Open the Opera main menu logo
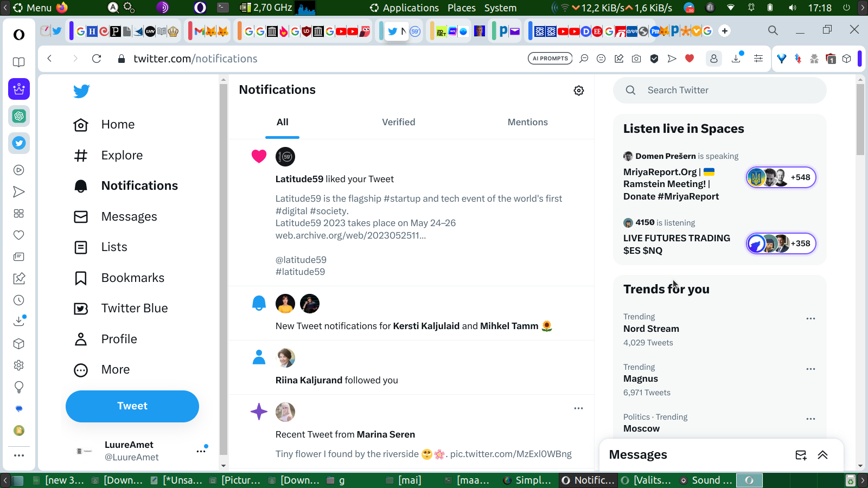Viewport: 868px width, 488px height. 19,35
